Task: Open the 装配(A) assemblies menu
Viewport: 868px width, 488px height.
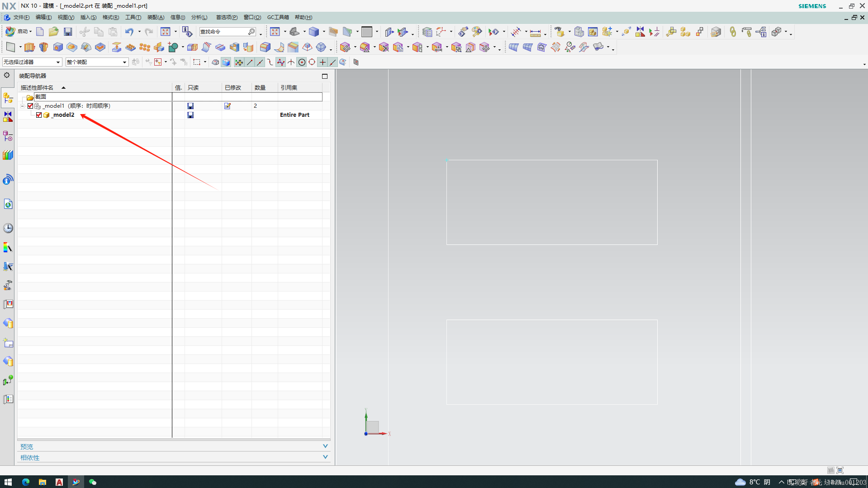Action: 156,17
